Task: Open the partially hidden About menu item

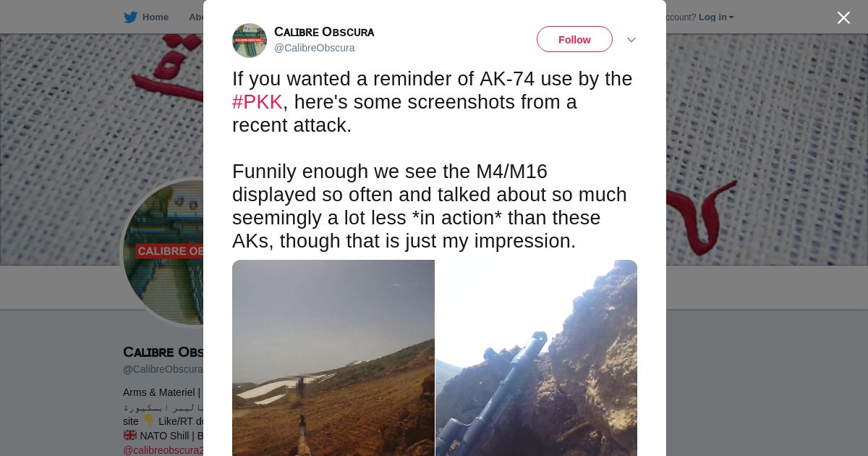Action: pos(196,17)
